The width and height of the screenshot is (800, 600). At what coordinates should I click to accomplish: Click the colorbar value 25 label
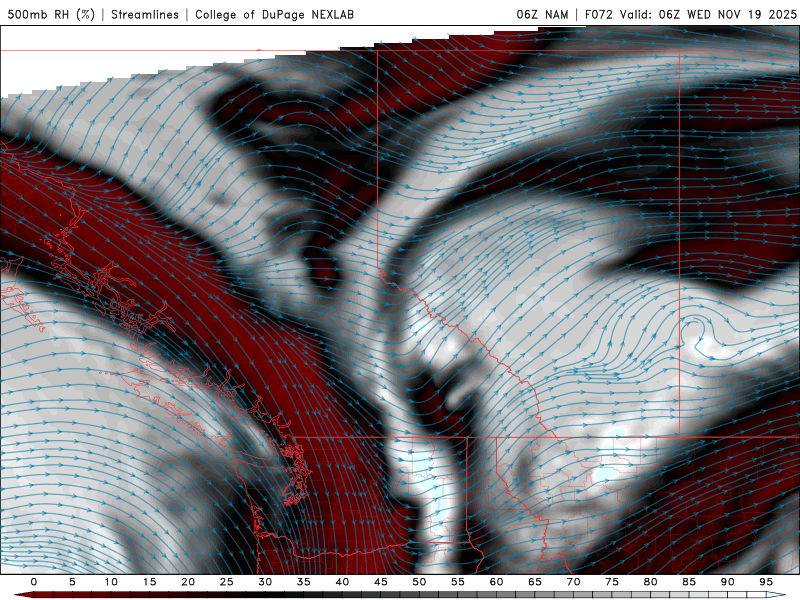[227, 582]
